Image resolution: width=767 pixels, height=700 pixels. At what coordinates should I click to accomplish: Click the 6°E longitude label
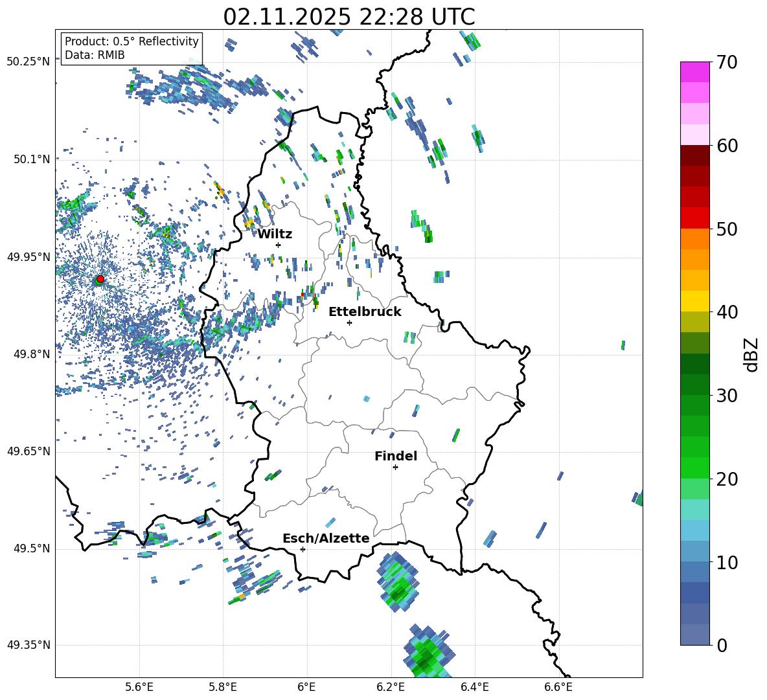click(x=306, y=687)
